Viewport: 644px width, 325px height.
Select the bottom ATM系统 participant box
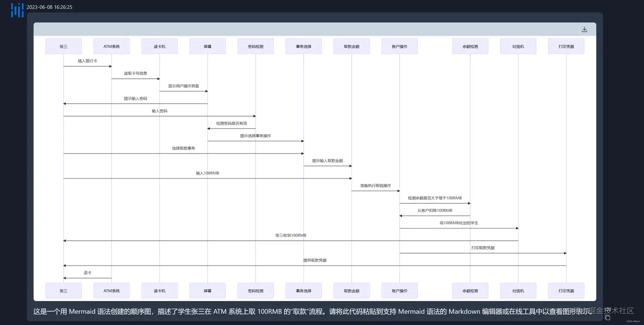pos(112,291)
